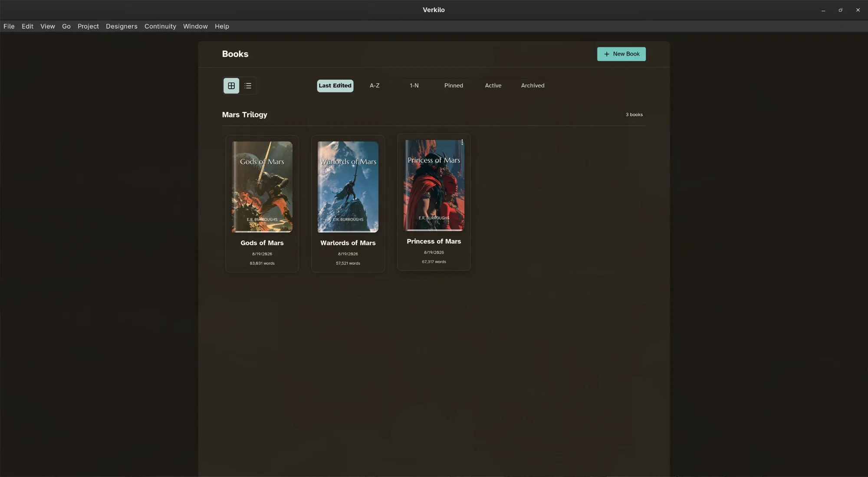Screen dimensions: 868x477
Task: Open the View menu
Action: [x=48, y=26]
